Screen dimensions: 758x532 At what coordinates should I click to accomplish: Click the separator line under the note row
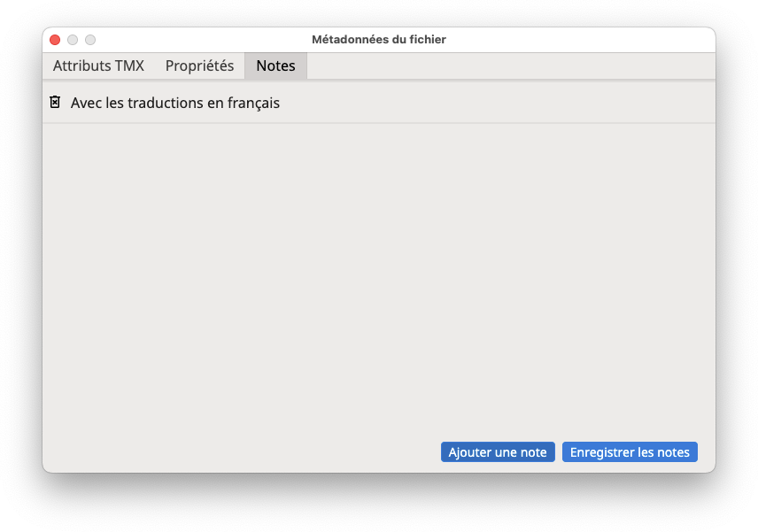coord(379,123)
